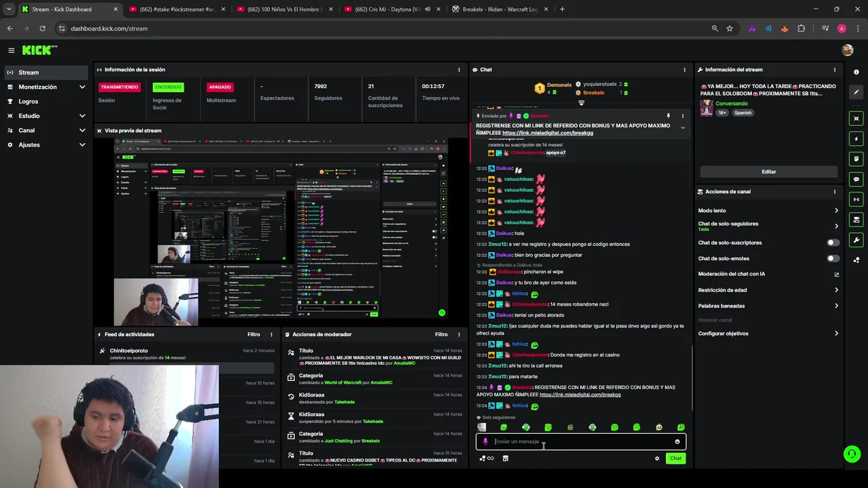The width and height of the screenshot is (868, 488).
Task: Toggle the broadcast signal panel icon in right sidebar
Action: pos(856,199)
